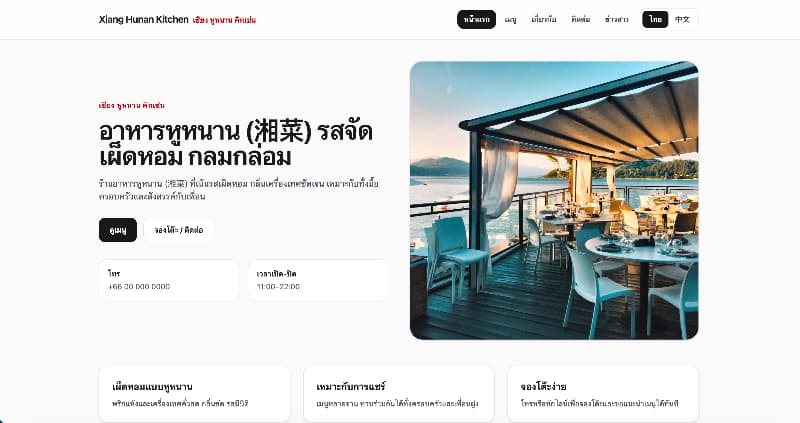Screen dimensions: 800x423
Task: Click the Xiang Hunan Kitchen logo
Action: tap(143, 19)
